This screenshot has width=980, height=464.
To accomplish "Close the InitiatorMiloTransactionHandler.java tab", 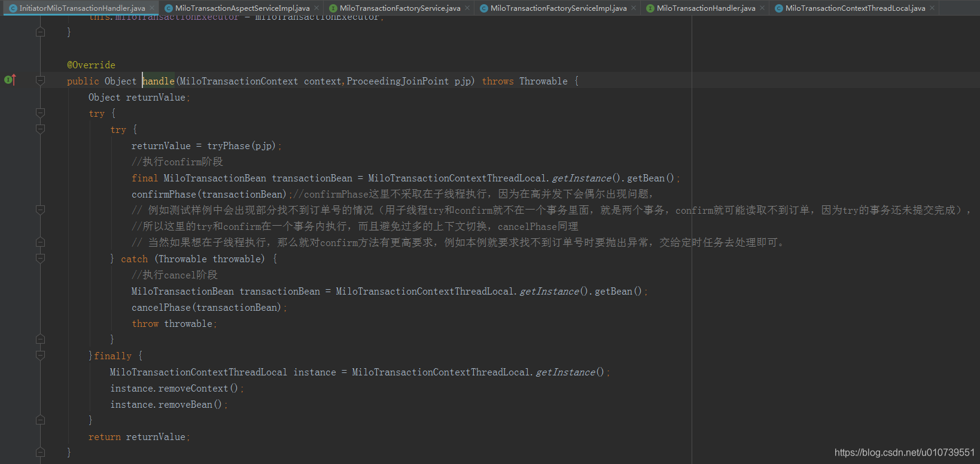I will pyautogui.click(x=152, y=8).
